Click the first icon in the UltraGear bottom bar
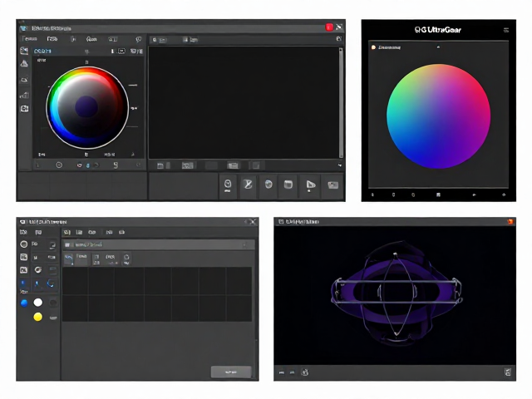This screenshot has height=399, width=532. pos(372,195)
